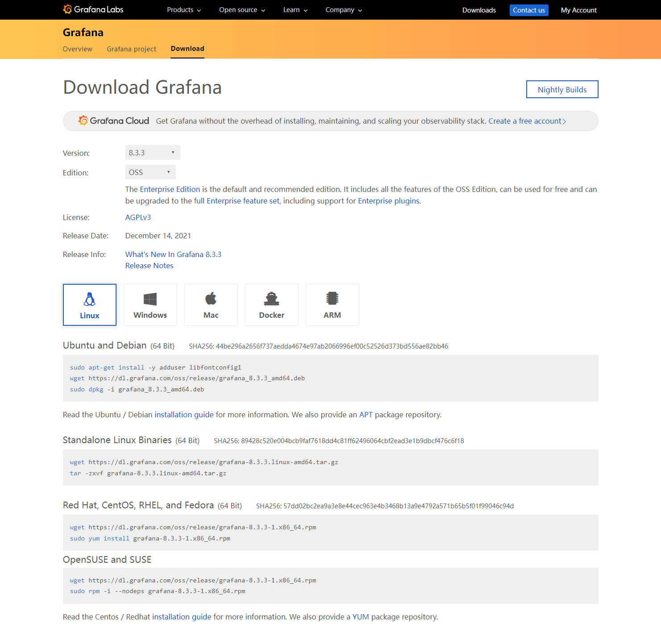This screenshot has width=661, height=644.
Task: Select the ARM chip platform tab
Action: [x=333, y=305]
